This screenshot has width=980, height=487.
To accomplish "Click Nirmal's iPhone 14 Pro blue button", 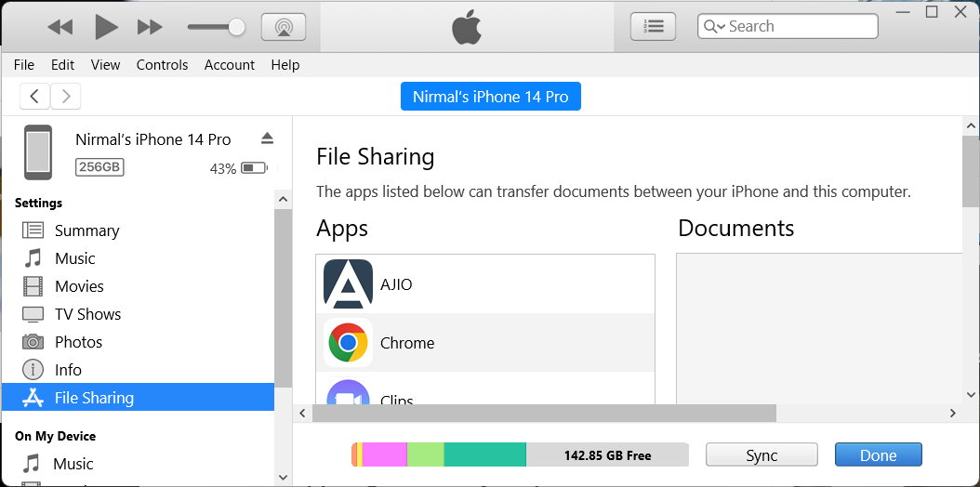I will pos(491,96).
